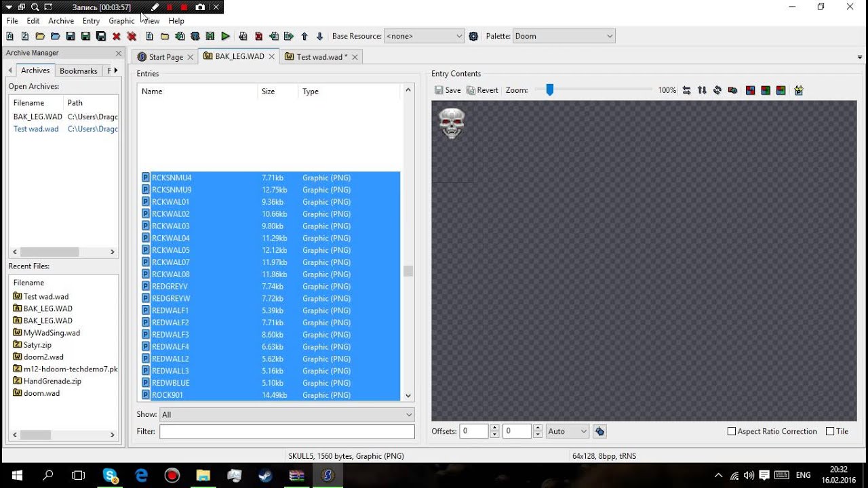The image size is (868, 488).
Task: Open Steam from the taskbar
Action: (x=265, y=475)
